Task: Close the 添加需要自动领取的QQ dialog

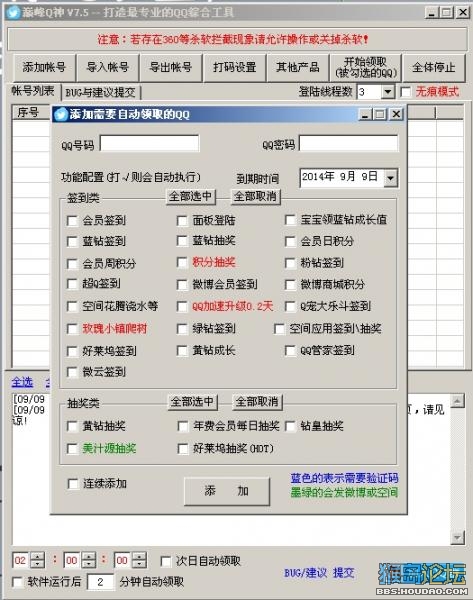Action: pyautogui.click(x=396, y=114)
